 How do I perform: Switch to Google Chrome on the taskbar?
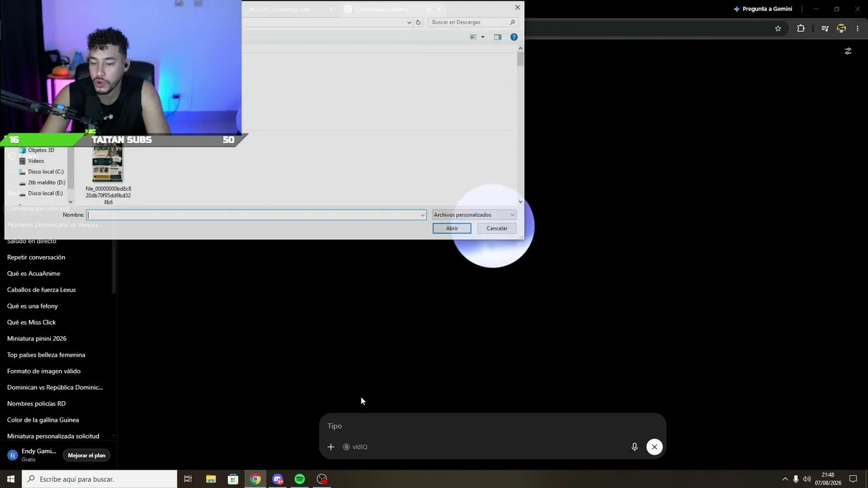255,479
